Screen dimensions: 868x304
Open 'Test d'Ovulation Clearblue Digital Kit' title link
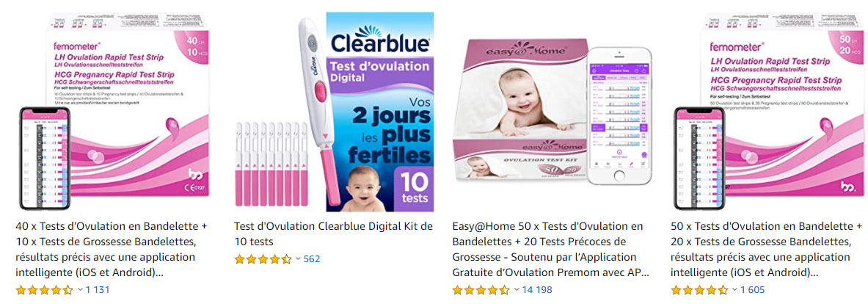coord(333,234)
